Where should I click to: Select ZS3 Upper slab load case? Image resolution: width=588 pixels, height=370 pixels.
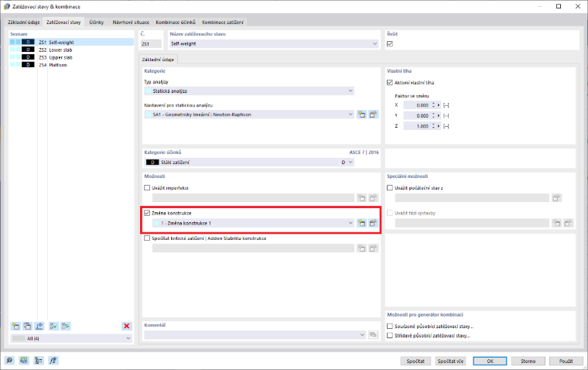click(71, 57)
